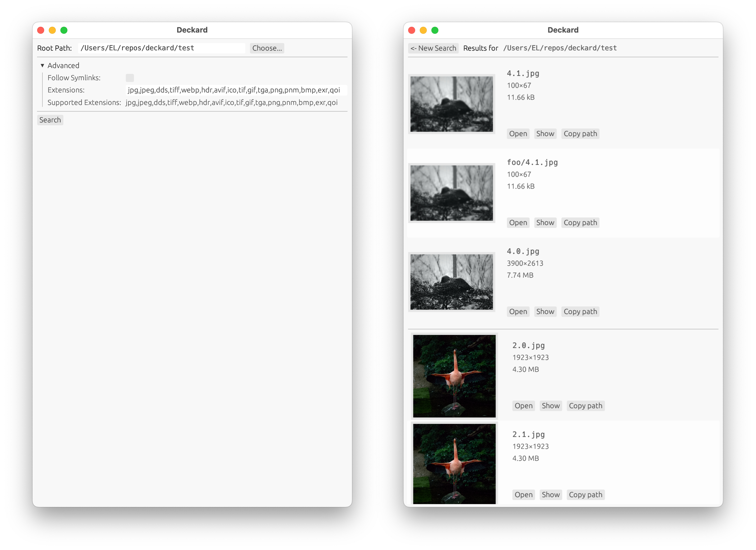
Task: Click the 2.0.jpg flamingo thumbnail
Action: (454, 376)
